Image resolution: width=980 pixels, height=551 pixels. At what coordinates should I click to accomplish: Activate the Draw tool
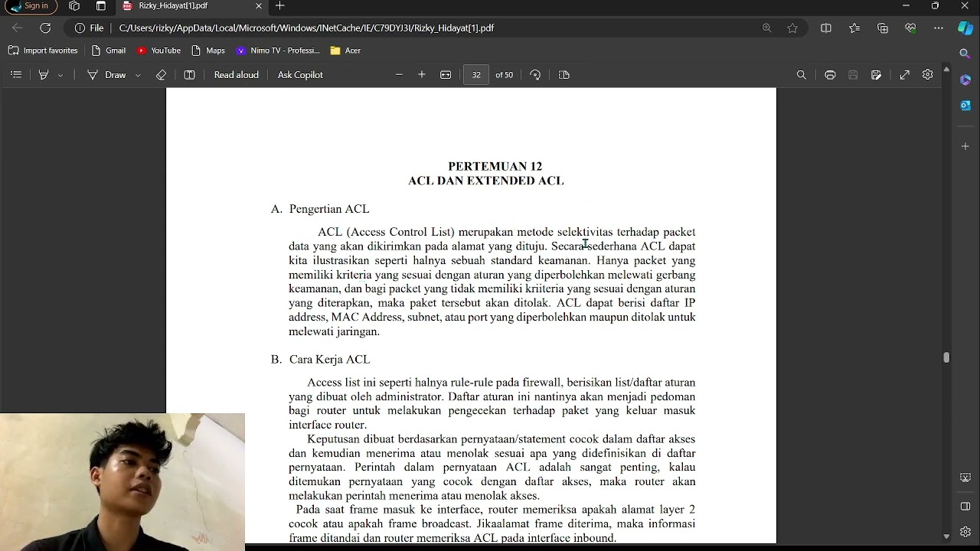(106, 75)
